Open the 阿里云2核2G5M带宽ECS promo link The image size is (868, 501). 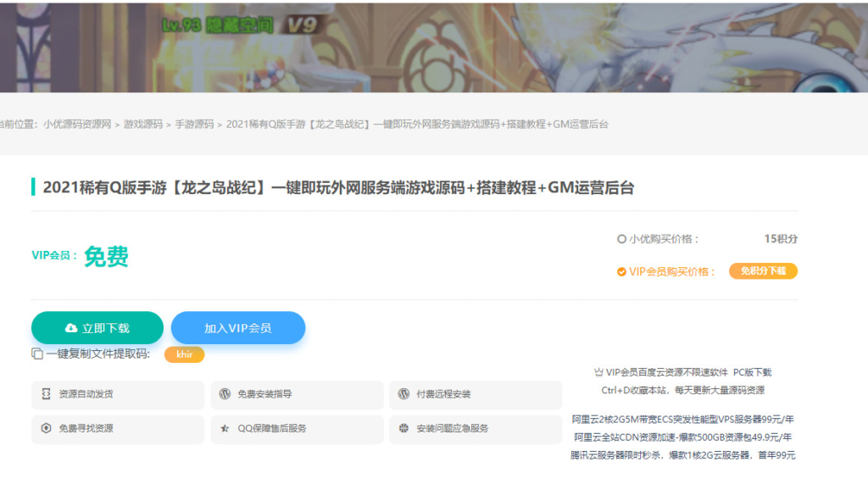tap(682, 419)
